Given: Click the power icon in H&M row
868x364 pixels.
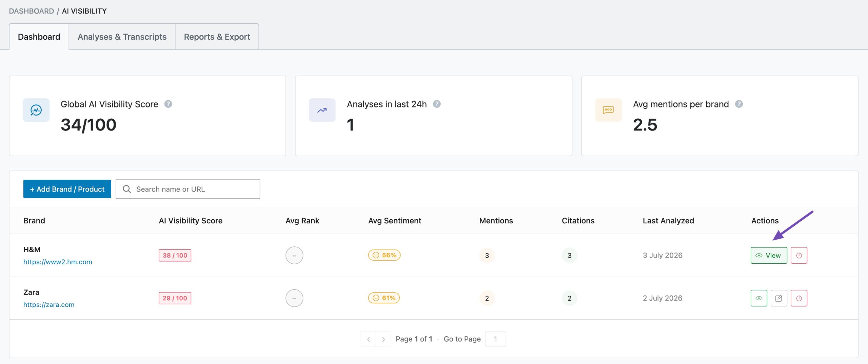Looking at the screenshot, I should [x=799, y=255].
